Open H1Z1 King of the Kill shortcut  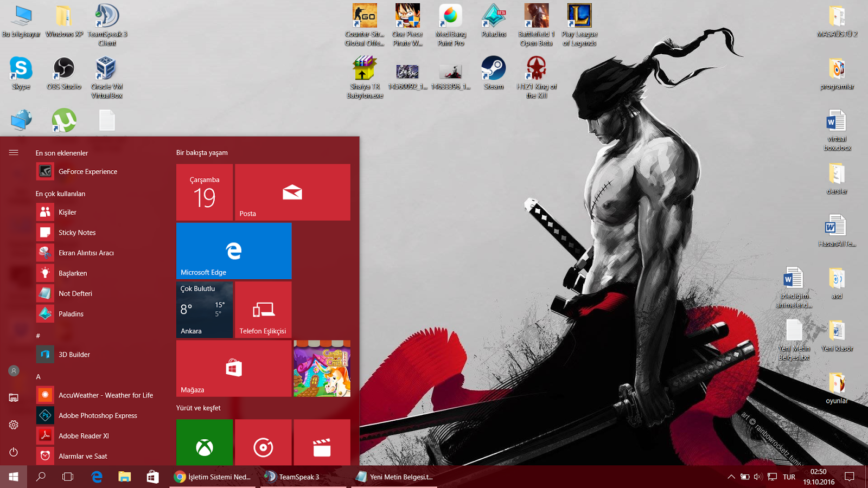tap(537, 77)
